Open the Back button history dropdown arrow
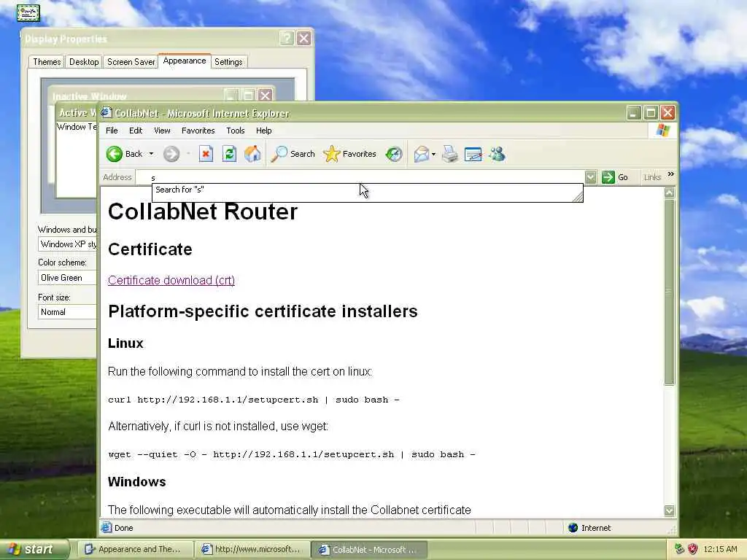This screenshot has height=560, width=747. point(151,154)
